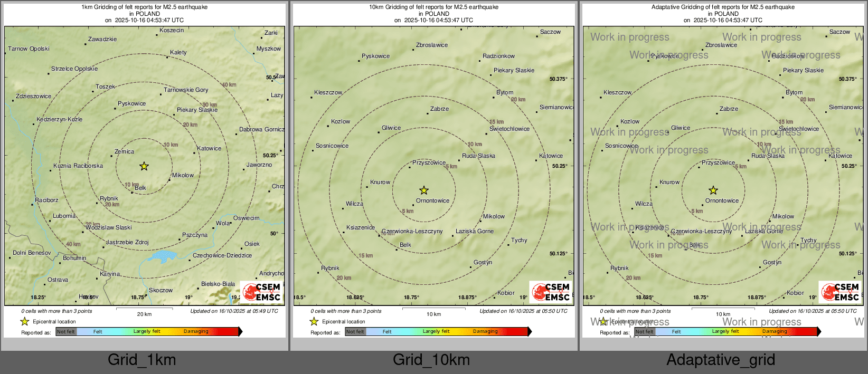Open the Adaptative_grid map thumbnail

(723, 170)
